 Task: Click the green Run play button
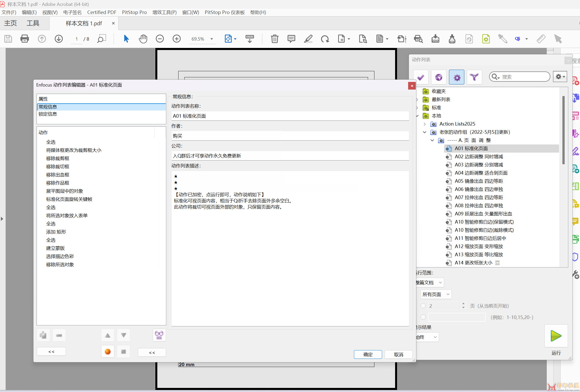click(x=556, y=336)
